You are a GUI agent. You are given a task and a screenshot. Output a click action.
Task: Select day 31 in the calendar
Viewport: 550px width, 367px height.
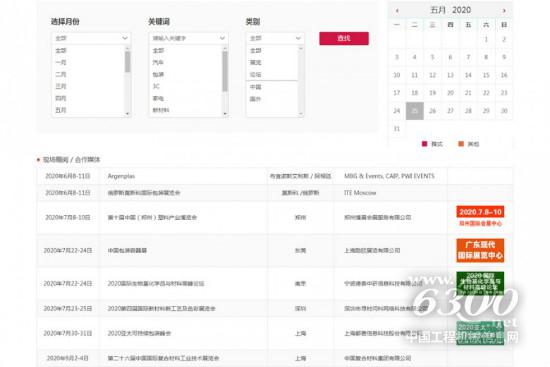pos(397,129)
